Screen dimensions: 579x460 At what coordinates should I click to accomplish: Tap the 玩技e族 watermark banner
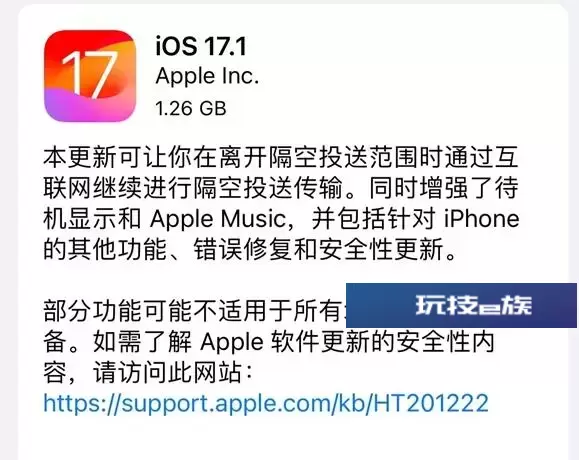[462, 305]
